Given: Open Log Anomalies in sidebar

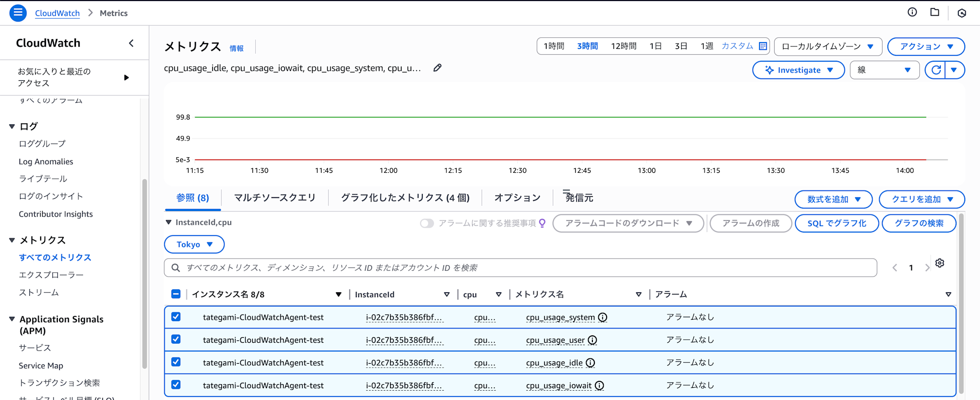Looking at the screenshot, I should (x=46, y=162).
